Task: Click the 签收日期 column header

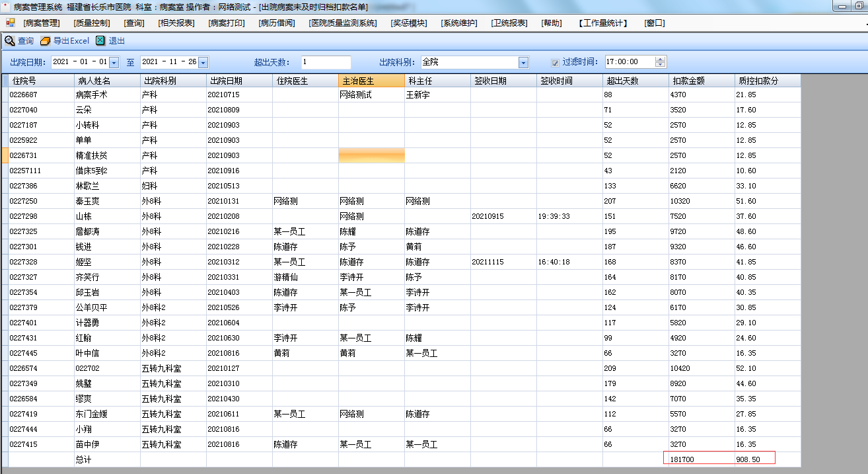Action: (x=503, y=81)
